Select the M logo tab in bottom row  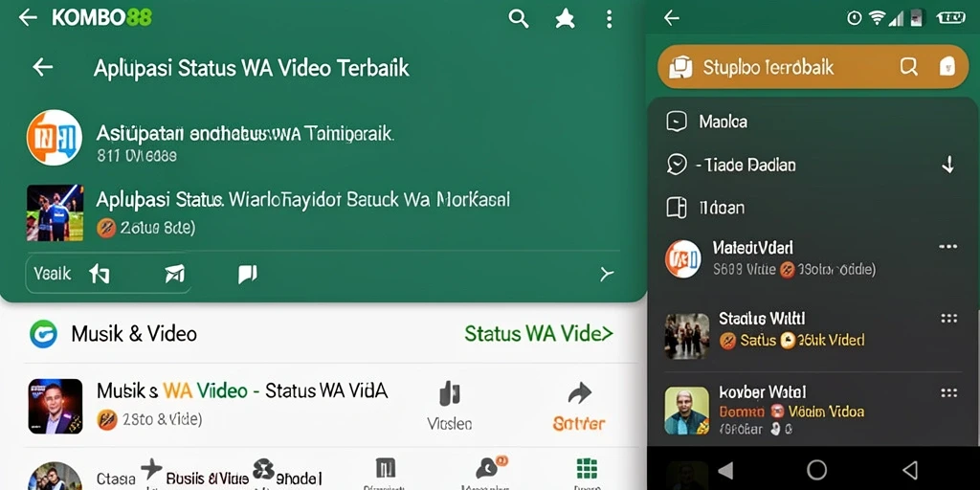pos(385,468)
